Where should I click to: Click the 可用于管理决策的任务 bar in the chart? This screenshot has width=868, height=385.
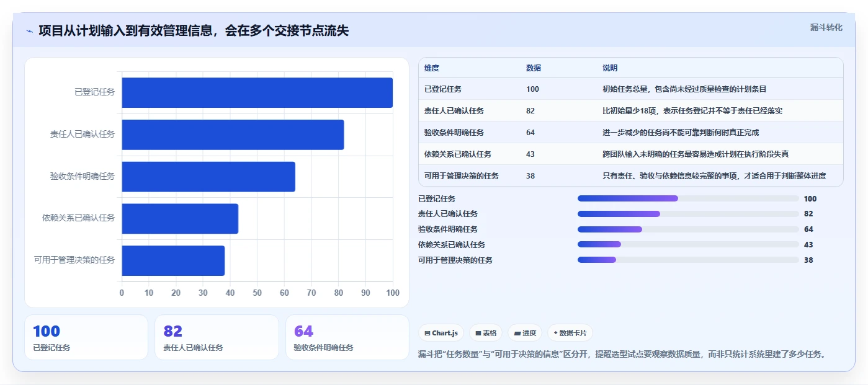(173, 260)
